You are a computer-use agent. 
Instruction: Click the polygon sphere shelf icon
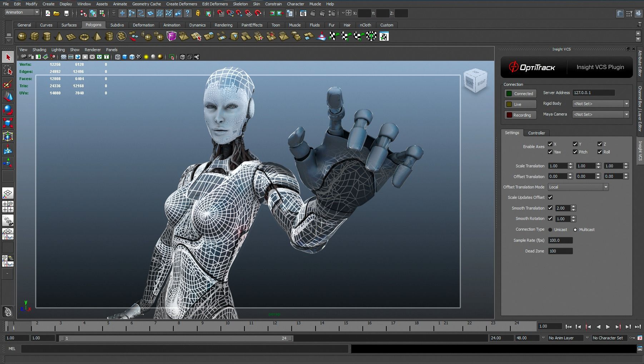(x=22, y=36)
